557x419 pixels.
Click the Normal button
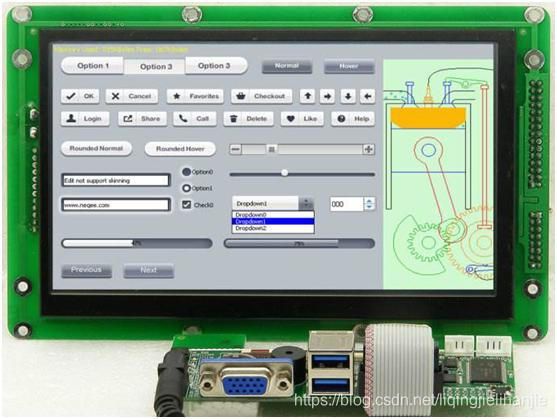pos(287,66)
